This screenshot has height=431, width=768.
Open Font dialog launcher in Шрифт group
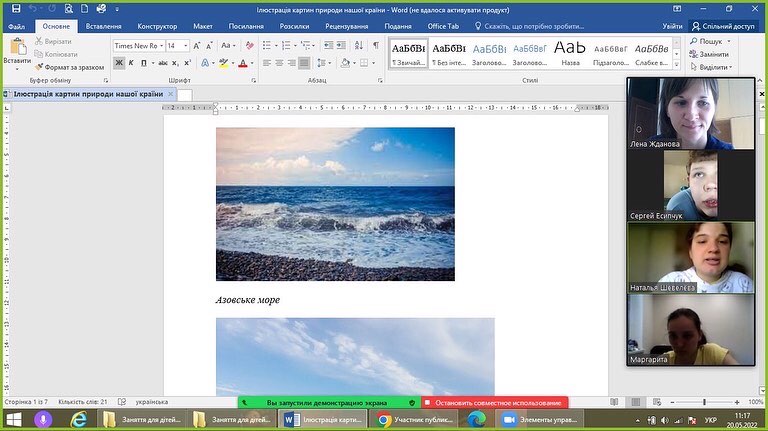click(254, 80)
